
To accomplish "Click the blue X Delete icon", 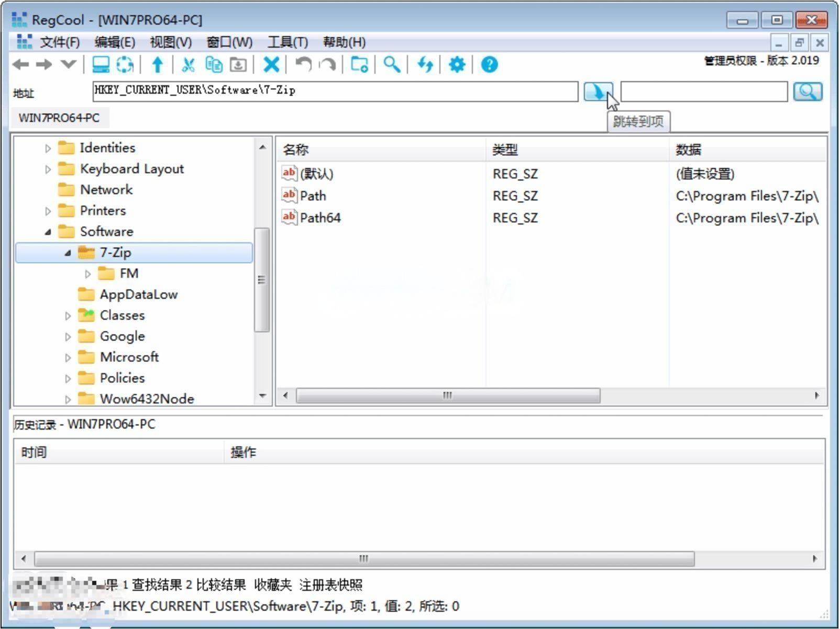I will click(x=271, y=65).
